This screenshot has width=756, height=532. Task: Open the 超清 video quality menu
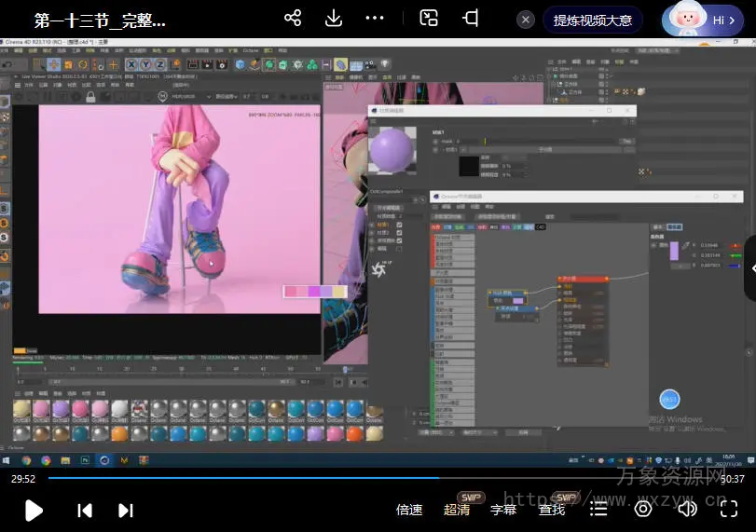[457, 510]
